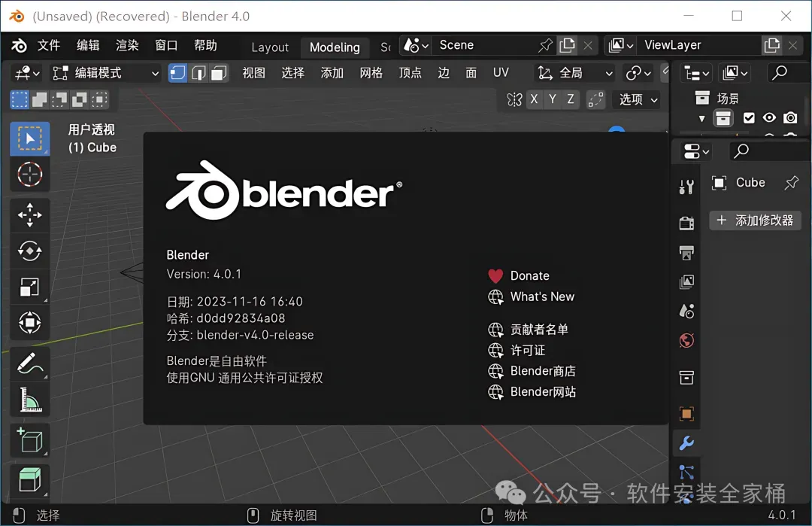Disable collection render camera icon
812x526 pixels.
(789, 118)
